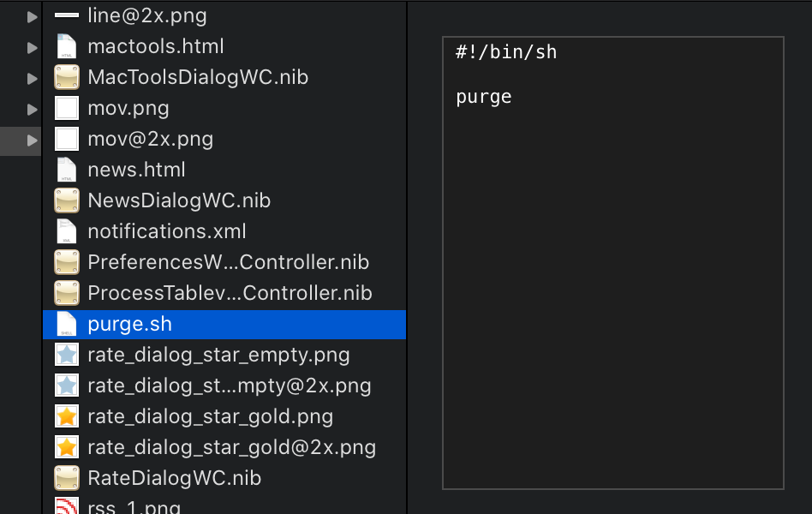Select PreferencesW...Controller.nib in the list
Viewport: 812px width, 514px height.
coord(224,262)
